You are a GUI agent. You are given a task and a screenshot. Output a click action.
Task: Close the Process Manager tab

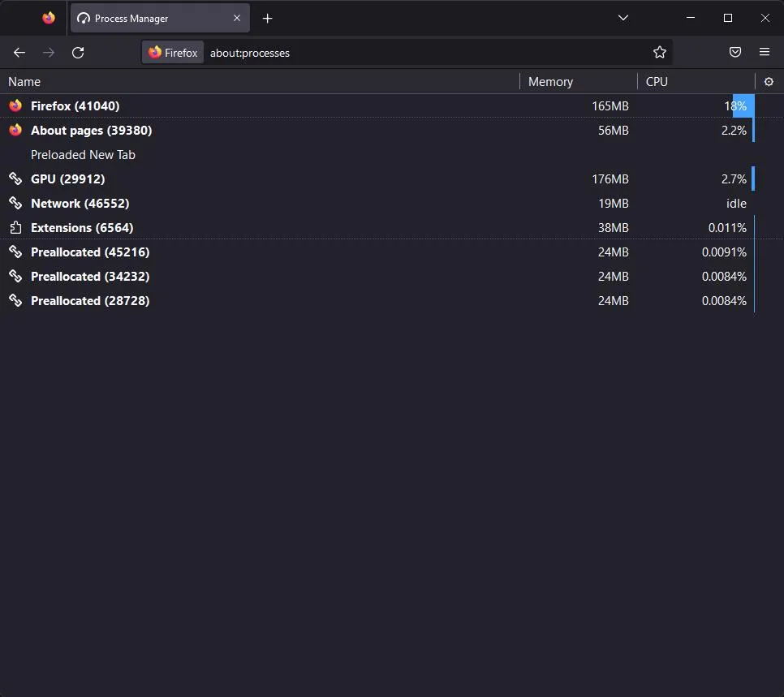point(237,18)
